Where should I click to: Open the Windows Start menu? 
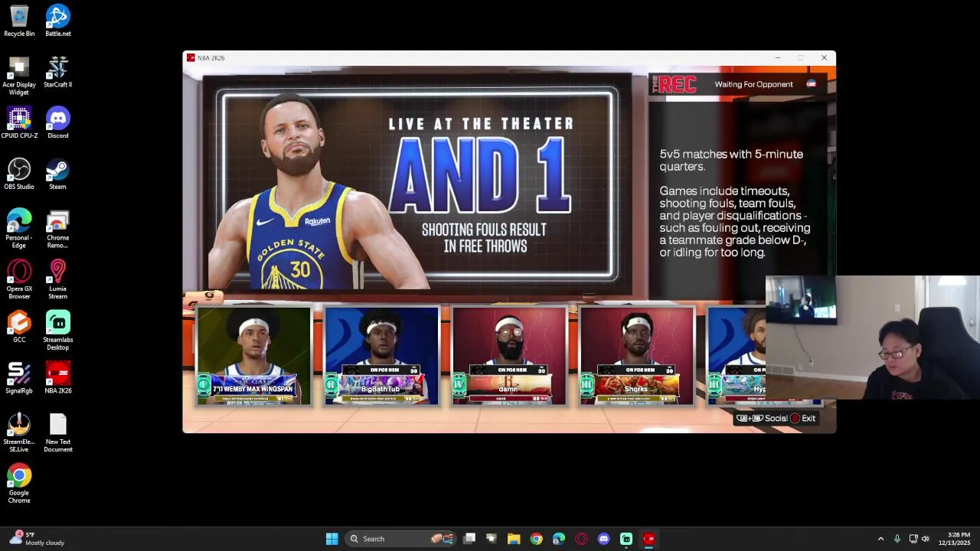[x=332, y=539]
